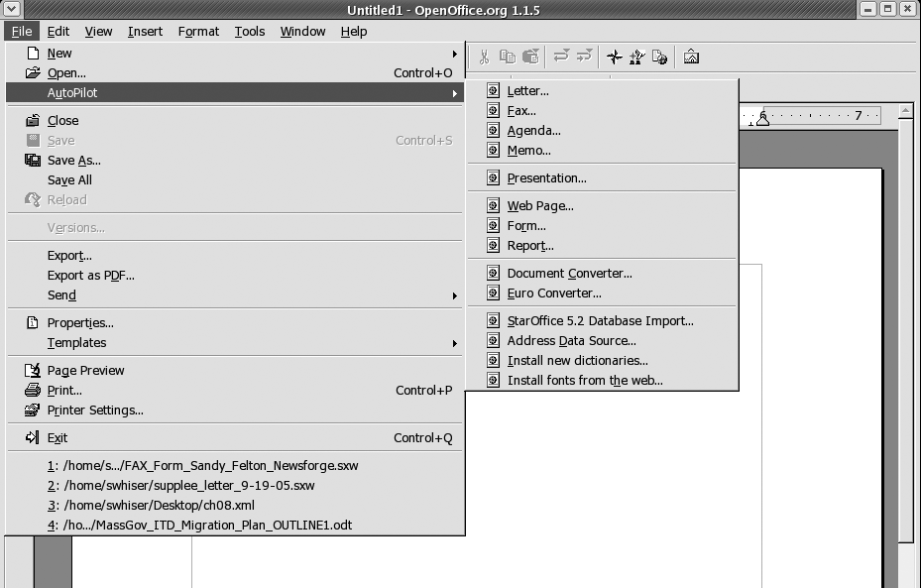Click the Copy toolbar icon

(x=508, y=57)
